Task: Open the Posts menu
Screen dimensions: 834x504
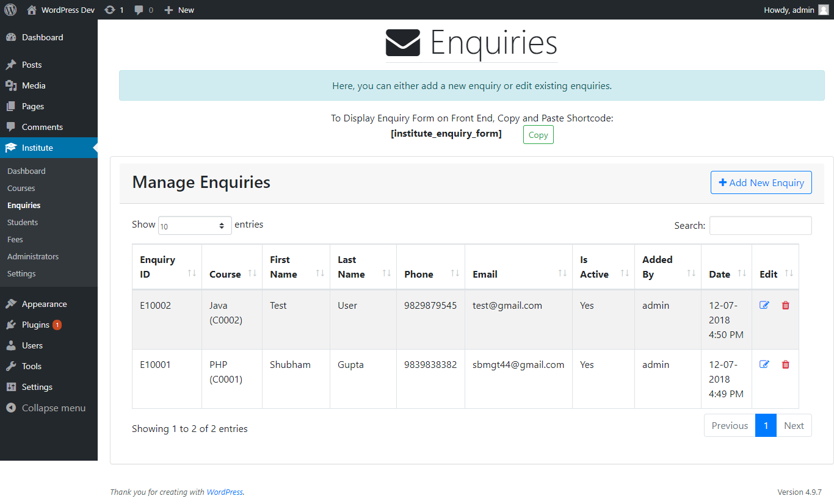Action: pyautogui.click(x=49, y=65)
